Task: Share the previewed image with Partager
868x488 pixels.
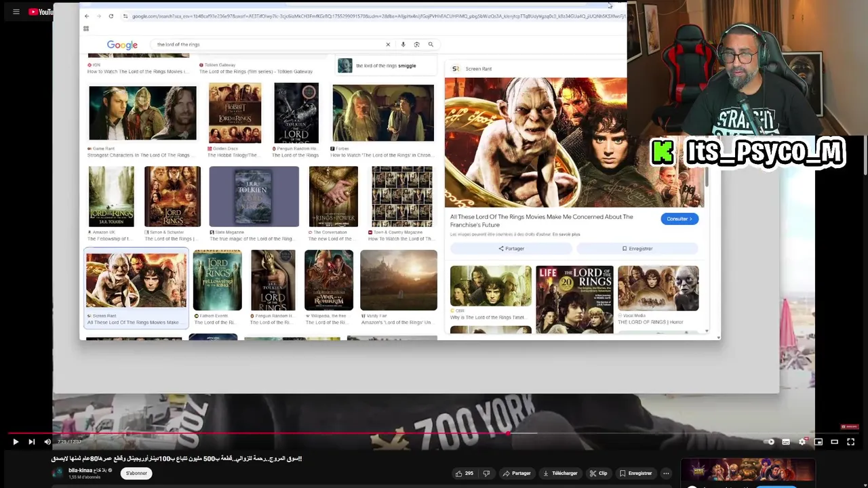Action: (511, 249)
